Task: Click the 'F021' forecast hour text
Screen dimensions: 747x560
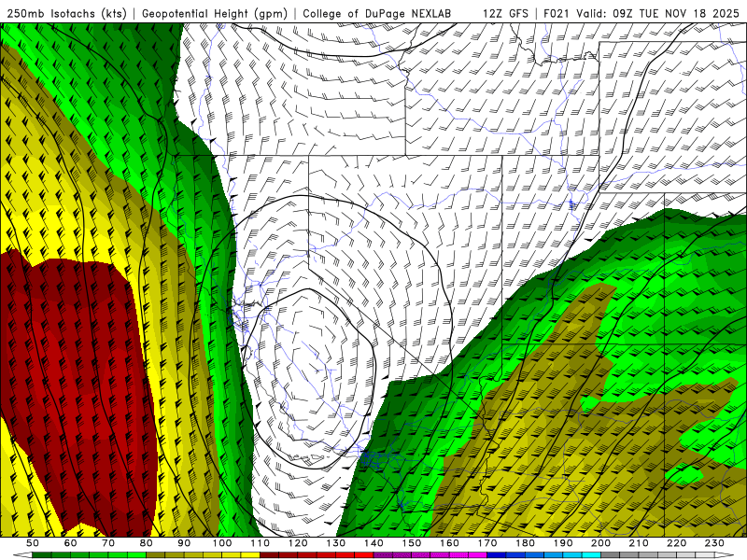Action: coord(557,13)
